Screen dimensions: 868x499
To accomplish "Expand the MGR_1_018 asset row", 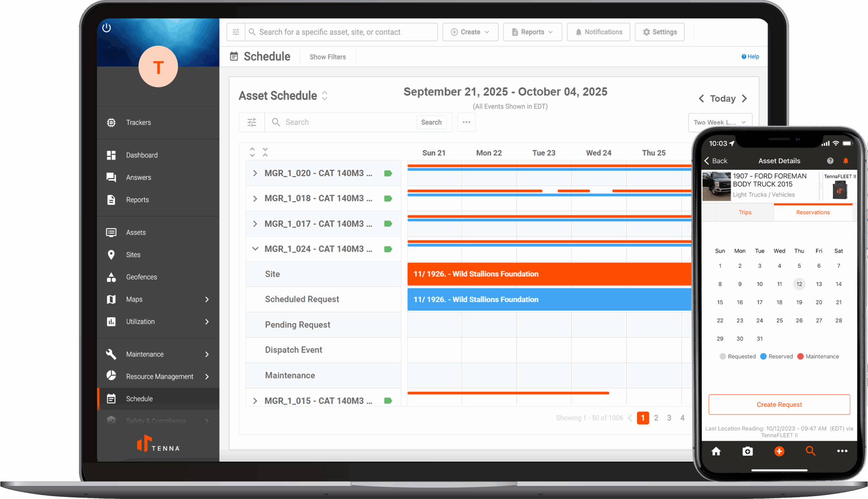I will pos(255,198).
